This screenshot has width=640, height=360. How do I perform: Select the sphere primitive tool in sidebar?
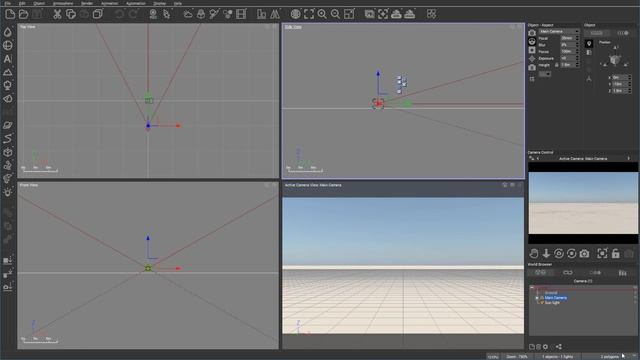coord(8,45)
